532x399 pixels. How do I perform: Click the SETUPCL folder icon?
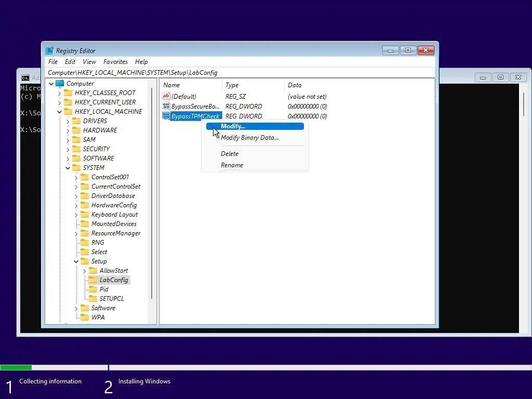(93, 299)
